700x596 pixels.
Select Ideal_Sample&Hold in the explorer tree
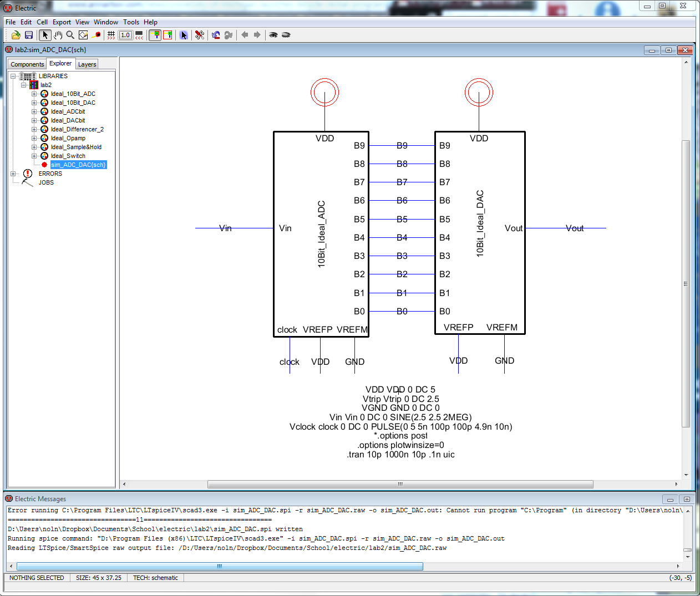point(76,147)
